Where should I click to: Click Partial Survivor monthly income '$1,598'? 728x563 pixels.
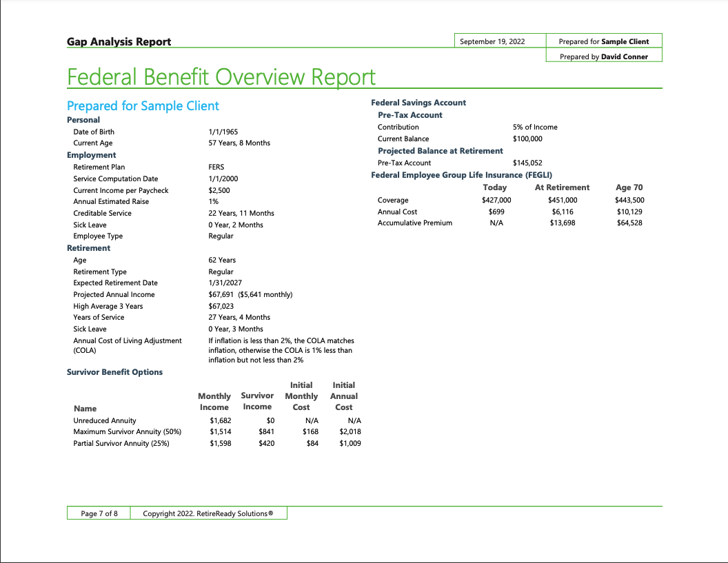pyautogui.click(x=220, y=443)
